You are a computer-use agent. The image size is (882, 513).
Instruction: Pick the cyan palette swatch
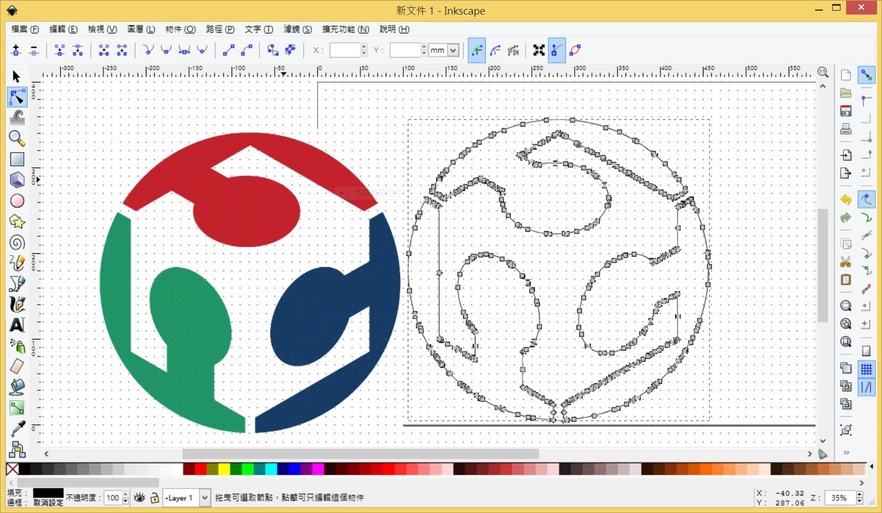(271, 469)
